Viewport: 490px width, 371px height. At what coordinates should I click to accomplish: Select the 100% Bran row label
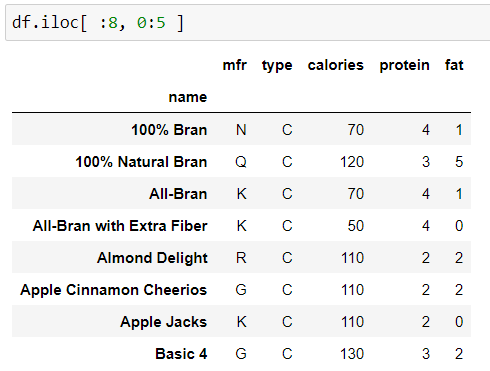[169, 130]
